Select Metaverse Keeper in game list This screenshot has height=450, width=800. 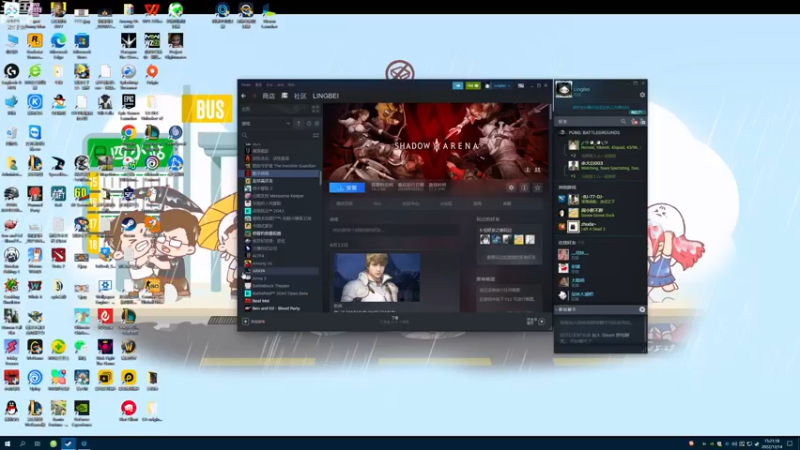tap(280, 196)
